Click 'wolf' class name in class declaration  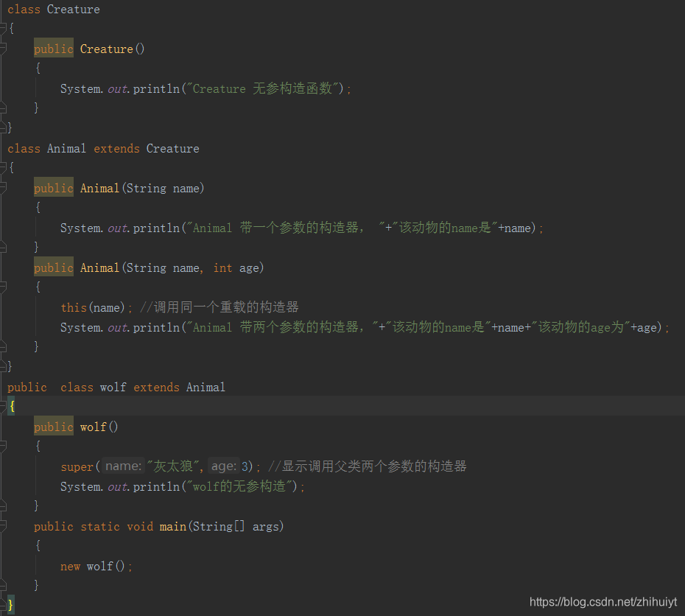[113, 387]
